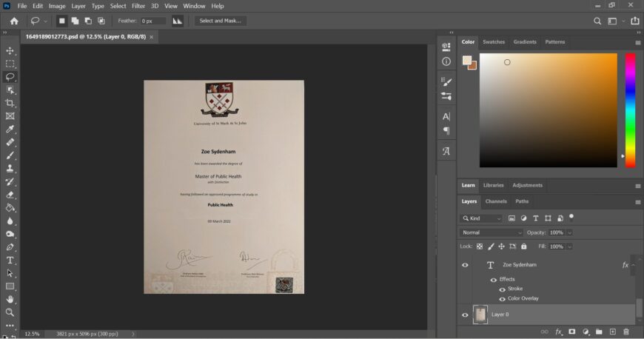The height and width of the screenshot is (339, 644).
Task: Enable Subtract from selection mode
Action: (88, 21)
